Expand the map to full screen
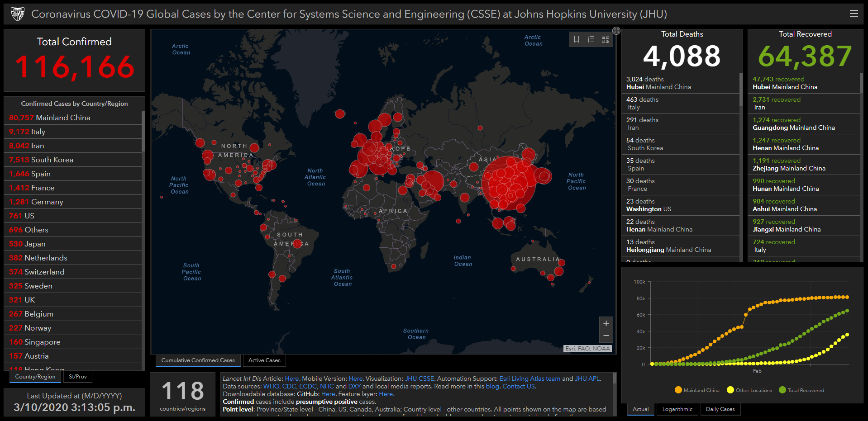The image size is (868, 421). pos(616,31)
